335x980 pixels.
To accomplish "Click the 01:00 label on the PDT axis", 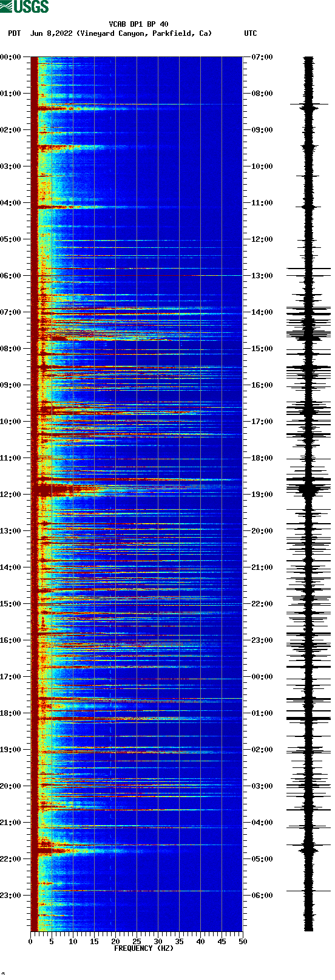I will (x=10, y=94).
